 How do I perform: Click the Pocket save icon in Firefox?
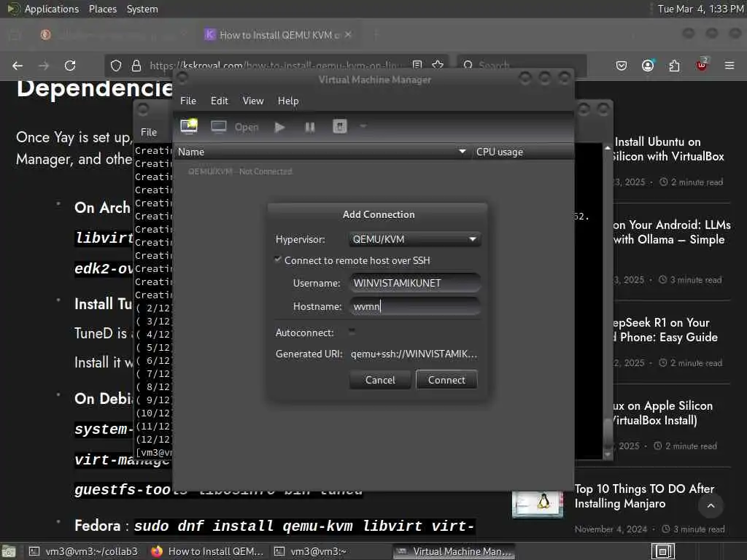pos(622,66)
